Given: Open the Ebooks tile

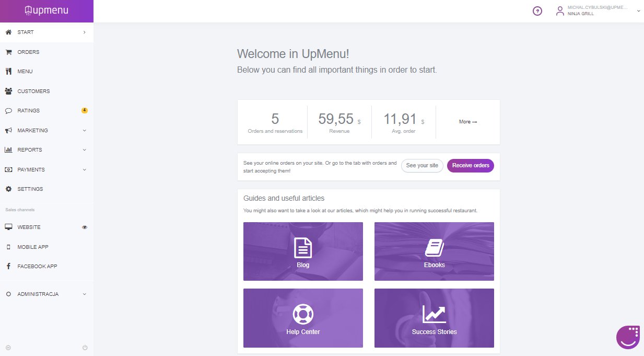Looking at the screenshot, I should pos(434,251).
